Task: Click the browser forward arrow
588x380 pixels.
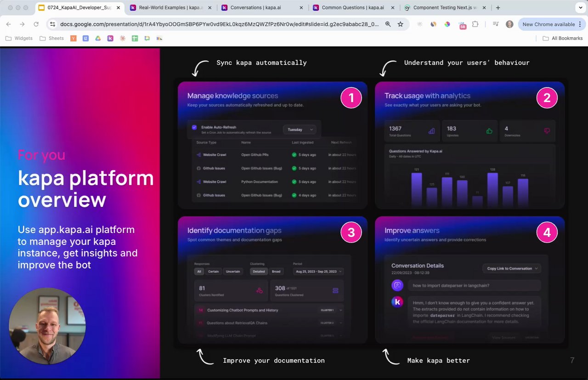Action: pyautogui.click(x=22, y=24)
